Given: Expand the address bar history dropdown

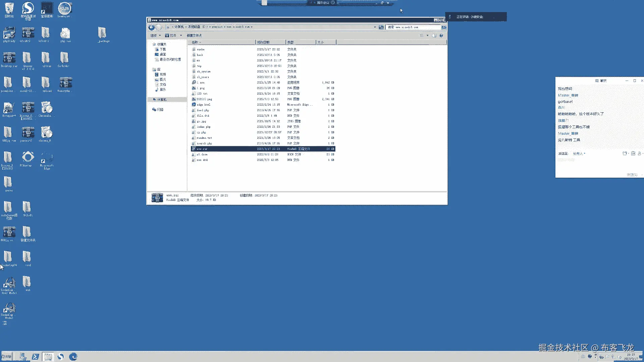Looking at the screenshot, I should click(375, 27).
